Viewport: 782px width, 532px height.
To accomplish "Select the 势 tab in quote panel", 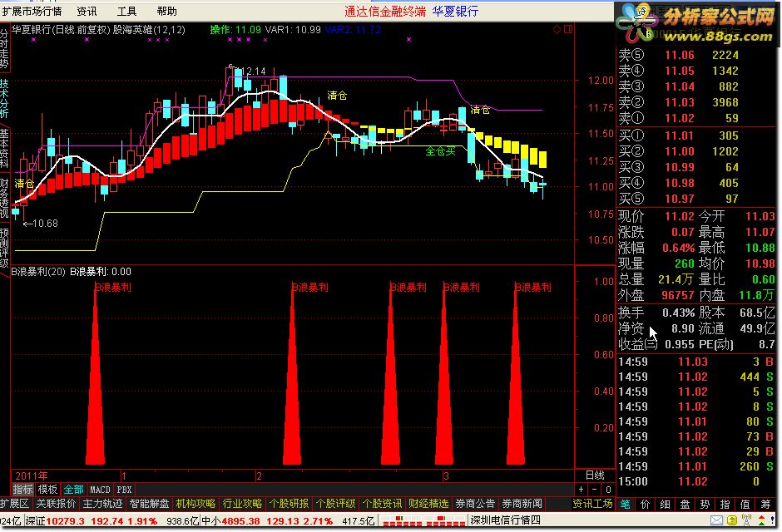I will tap(705, 505).
